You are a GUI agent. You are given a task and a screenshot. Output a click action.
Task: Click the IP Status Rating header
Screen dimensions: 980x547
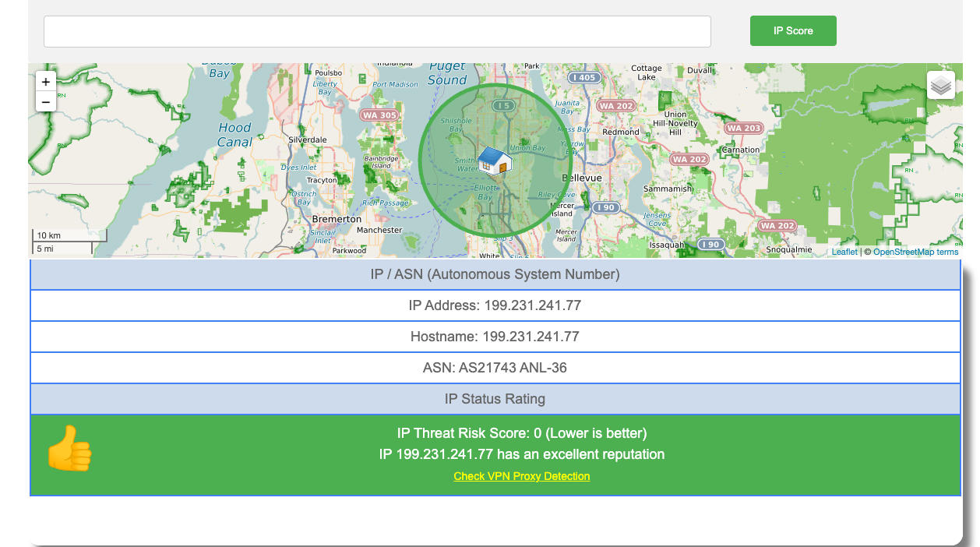click(495, 399)
